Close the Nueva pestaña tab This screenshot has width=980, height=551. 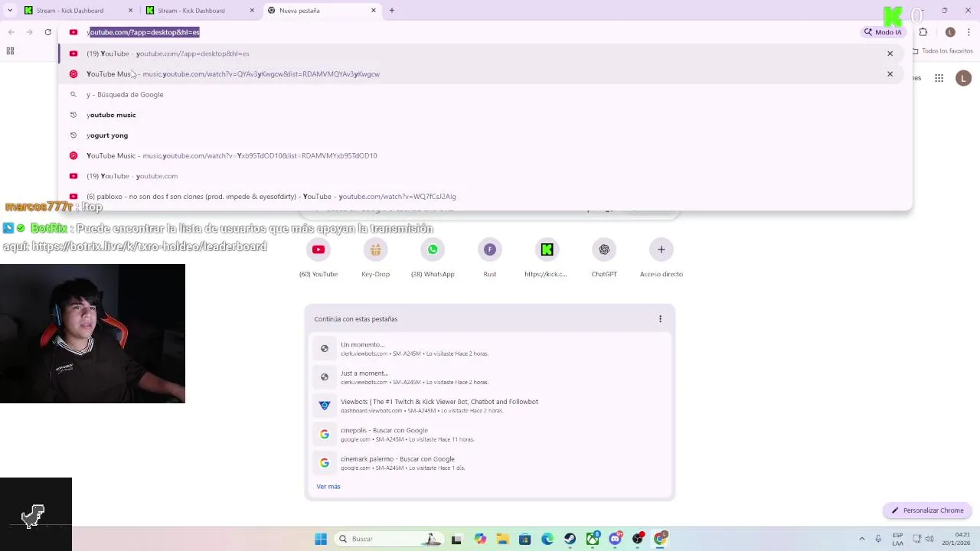tap(374, 11)
